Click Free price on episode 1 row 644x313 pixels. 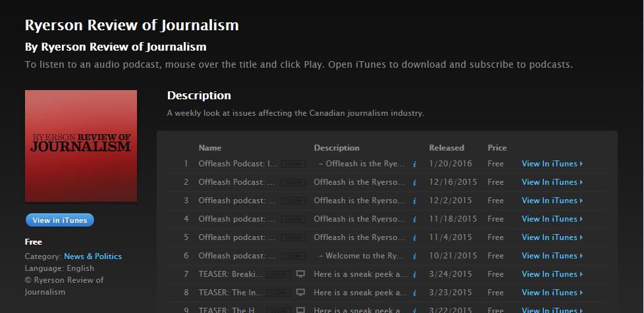pos(496,164)
